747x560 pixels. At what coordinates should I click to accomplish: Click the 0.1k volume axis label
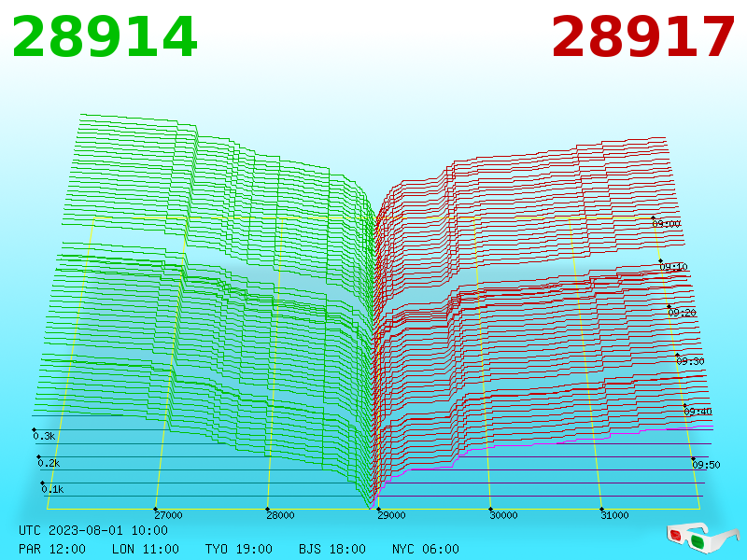coord(52,489)
